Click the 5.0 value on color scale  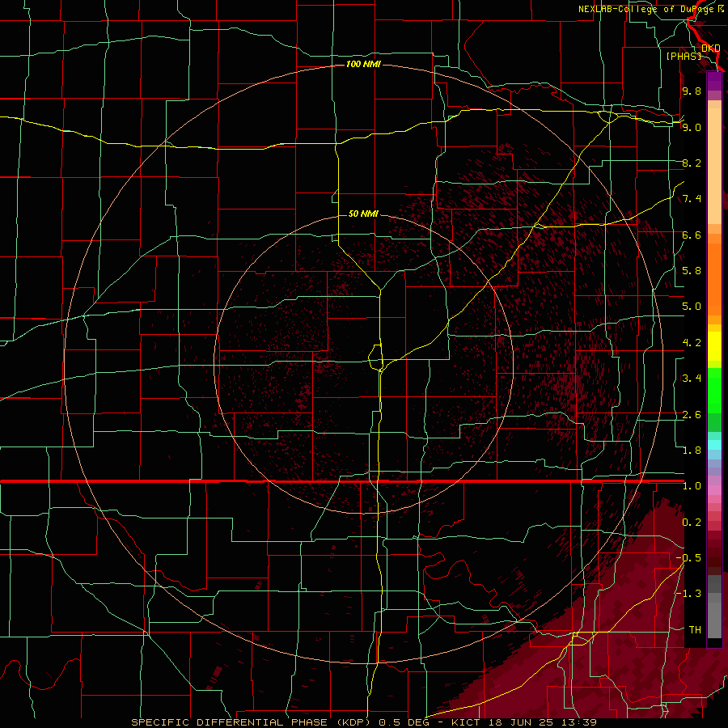click(x=692, y=307)
